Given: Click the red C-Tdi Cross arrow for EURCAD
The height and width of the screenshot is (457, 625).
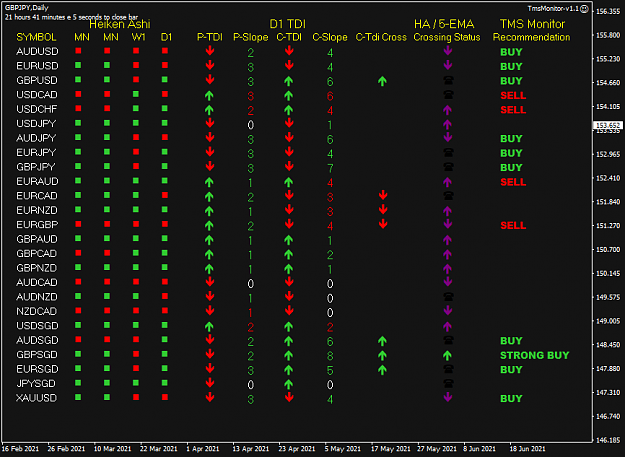Looking at the screenshot, I should click(383, 195).
